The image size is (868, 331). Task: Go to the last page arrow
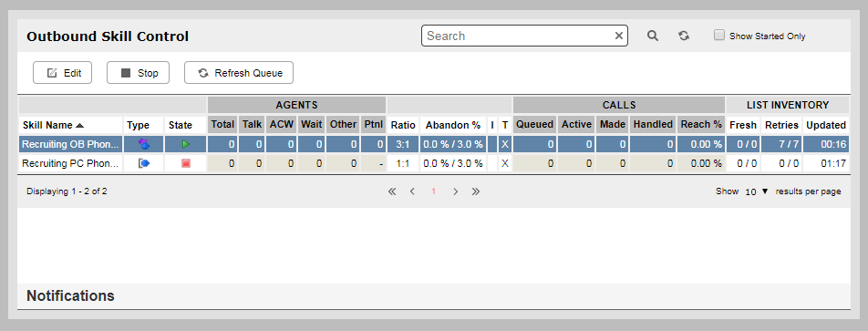tap(476, 191)
